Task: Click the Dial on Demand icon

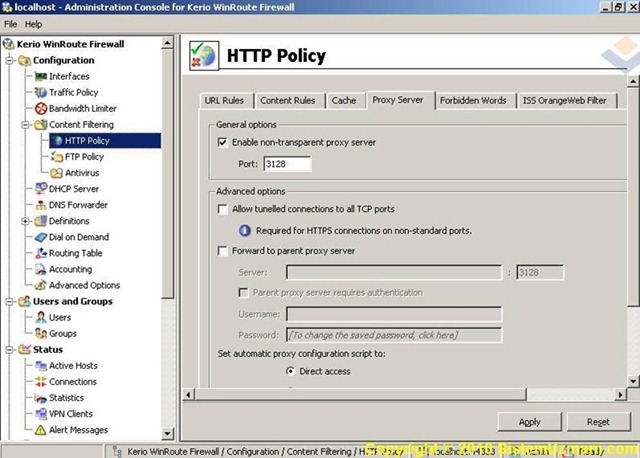Action: pyautogui.click(x=40, y=237)
